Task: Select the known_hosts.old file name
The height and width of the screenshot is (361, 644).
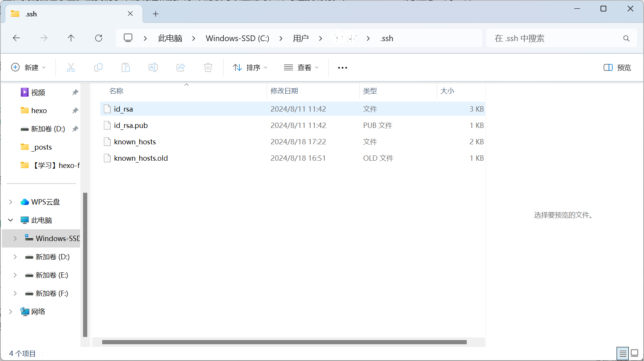Action: [x=141, y=158]
